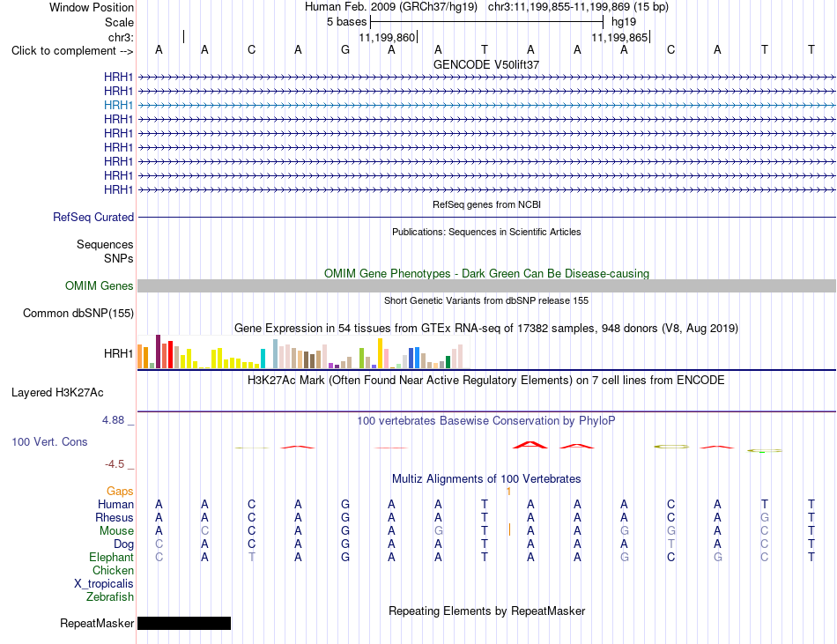This screenshot has height=644, width=837.
Task: Select the Rhesus alignment row label
Action: click(x=115, y=517)
